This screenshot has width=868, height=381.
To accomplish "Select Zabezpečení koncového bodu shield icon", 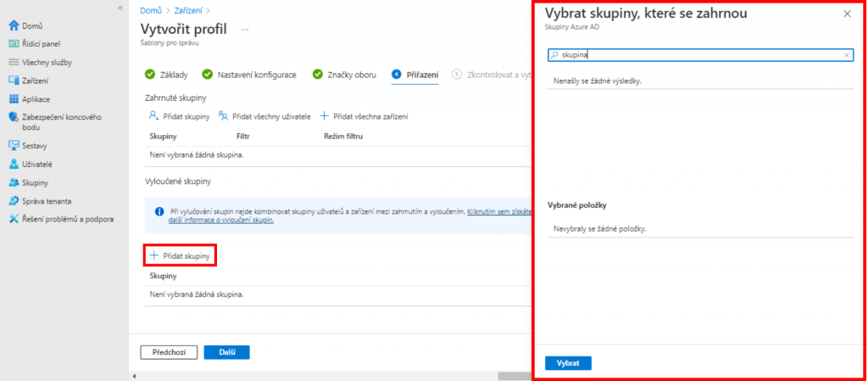I will tap(14, 117).
